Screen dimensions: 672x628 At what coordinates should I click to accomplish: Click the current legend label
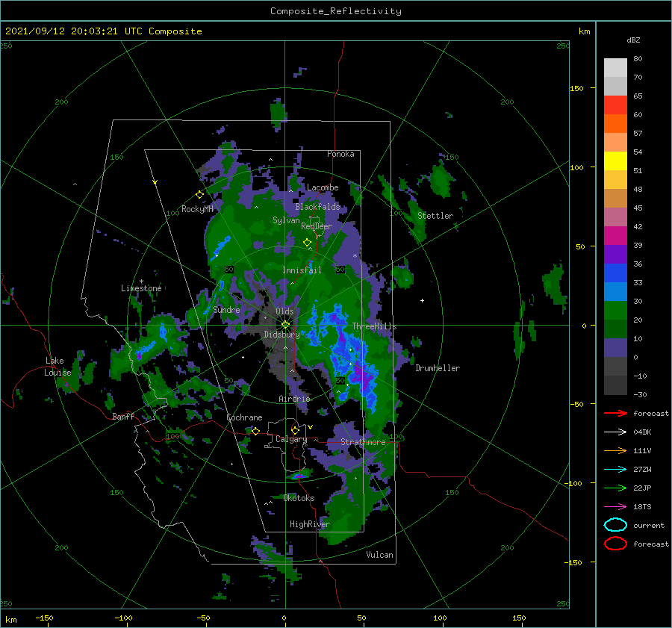coord(649,525)
